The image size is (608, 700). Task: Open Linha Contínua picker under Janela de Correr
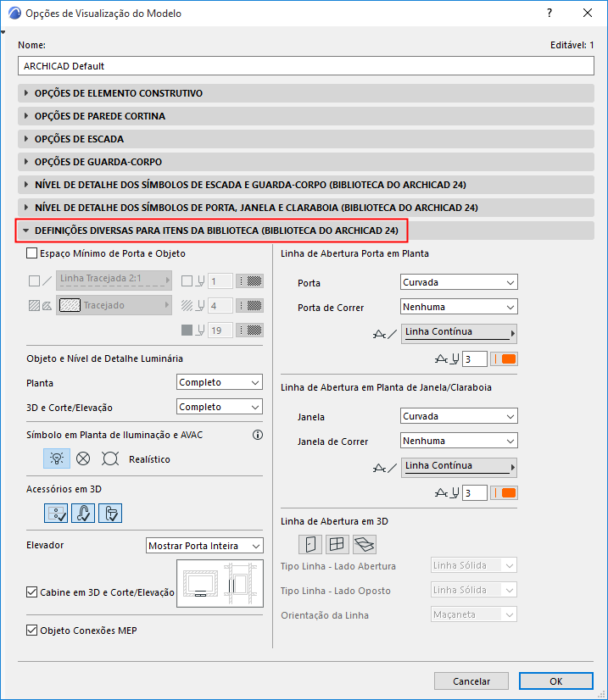coord(459,468)
